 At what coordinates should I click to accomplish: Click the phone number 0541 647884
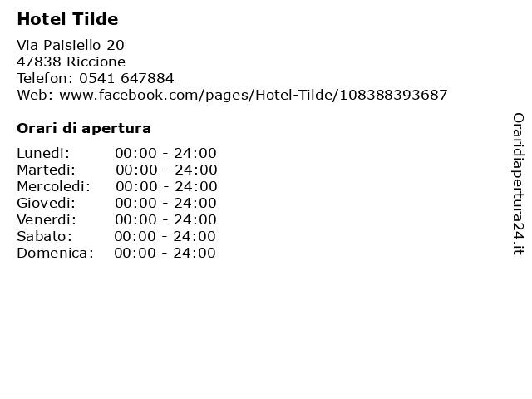126,78
